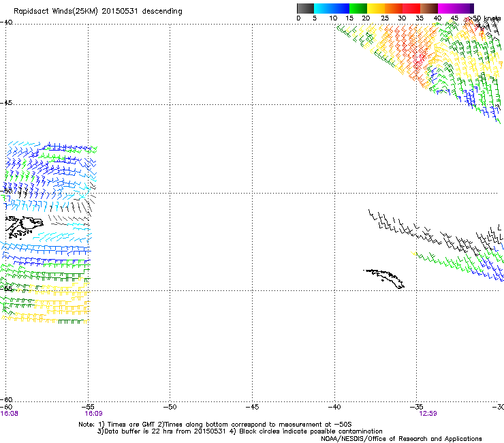Image resolution: width=504 pixels, height=443 pixels.
Task: Click the '-40' longitude axis label
Action: click(334, 407)
